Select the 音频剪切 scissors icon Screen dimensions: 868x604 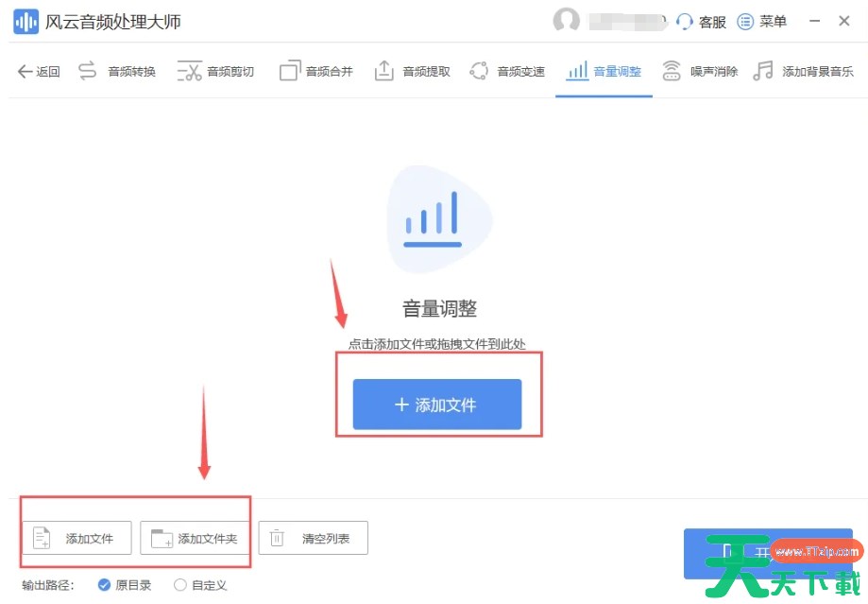[189, 72]
